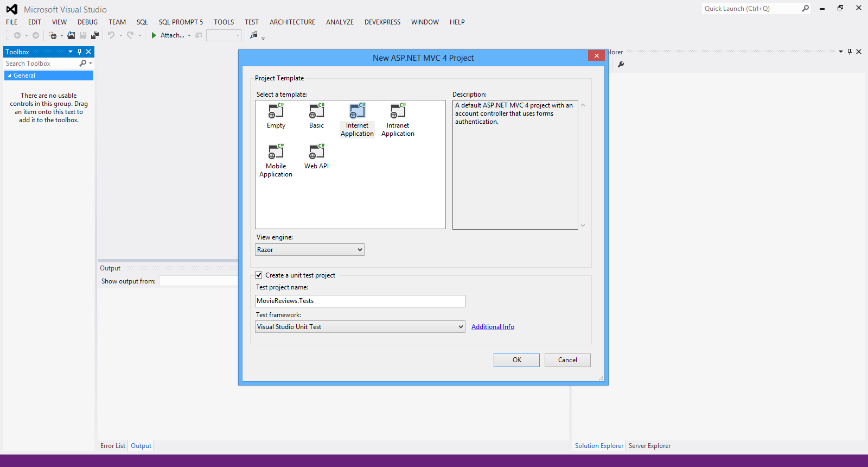Open the ARCHITECTURE menu
Screen dimensions: 868x467
point(292,22)
